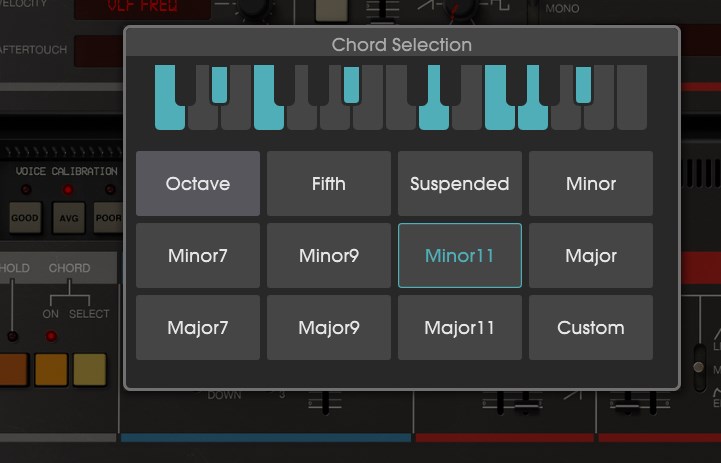
Task: Toggle the Chord On button
Action: click(51, 369)
